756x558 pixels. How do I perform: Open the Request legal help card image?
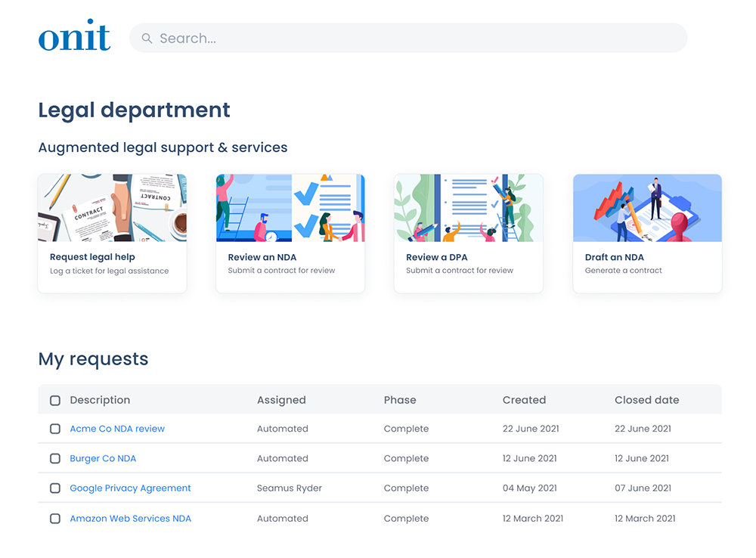pyautogui.click(x=113, y=208)
